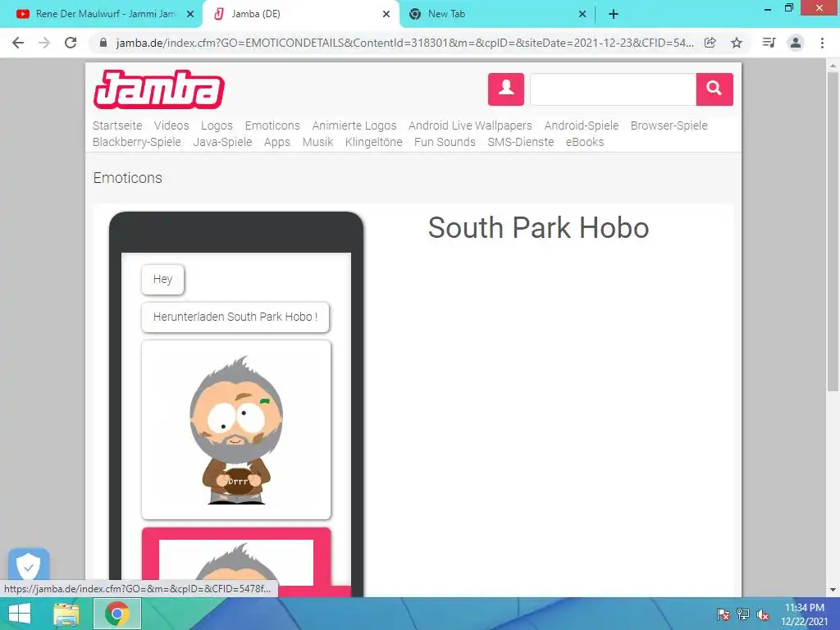
Task: Click the scrollbar up arrow
Action: (833, 66)
